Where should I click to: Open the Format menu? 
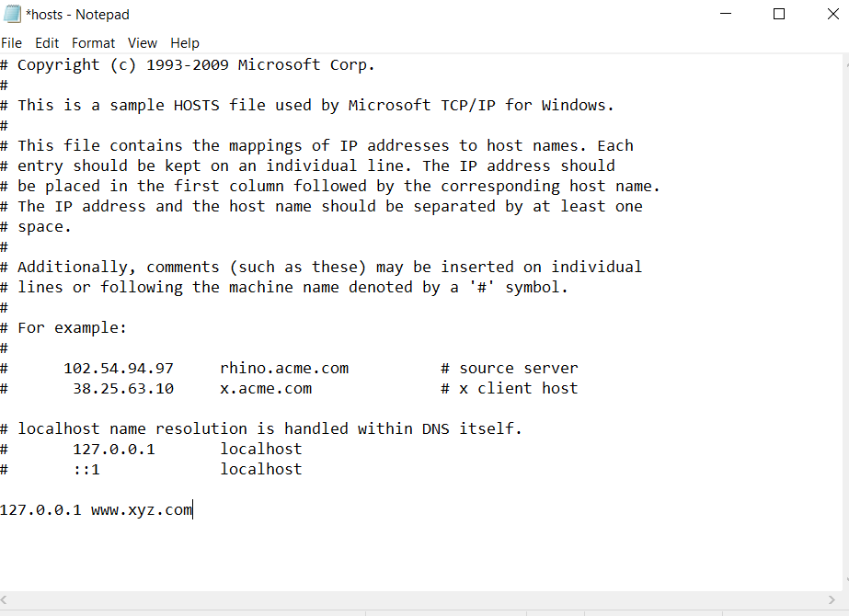click(94, 43)
